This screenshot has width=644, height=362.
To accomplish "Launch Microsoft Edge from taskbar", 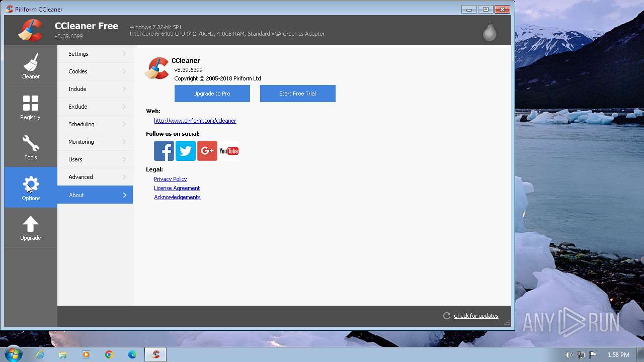I will coord(132,354).
